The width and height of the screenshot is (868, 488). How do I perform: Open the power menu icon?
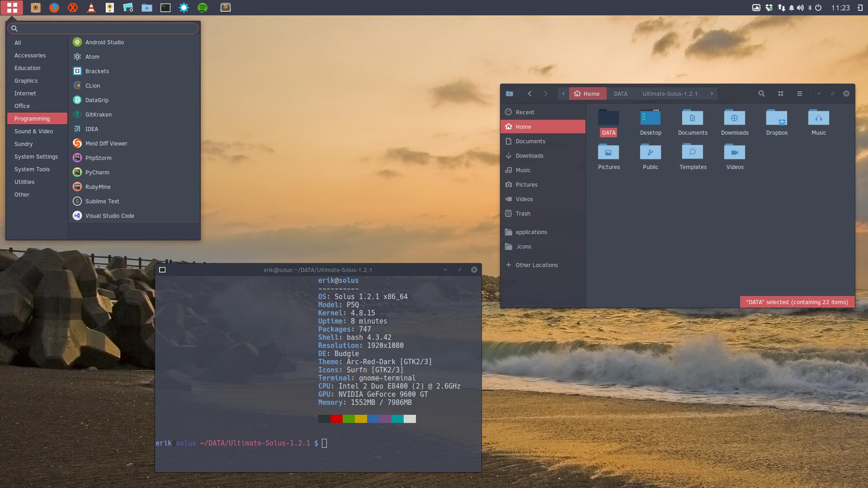(x=818, y=7)
